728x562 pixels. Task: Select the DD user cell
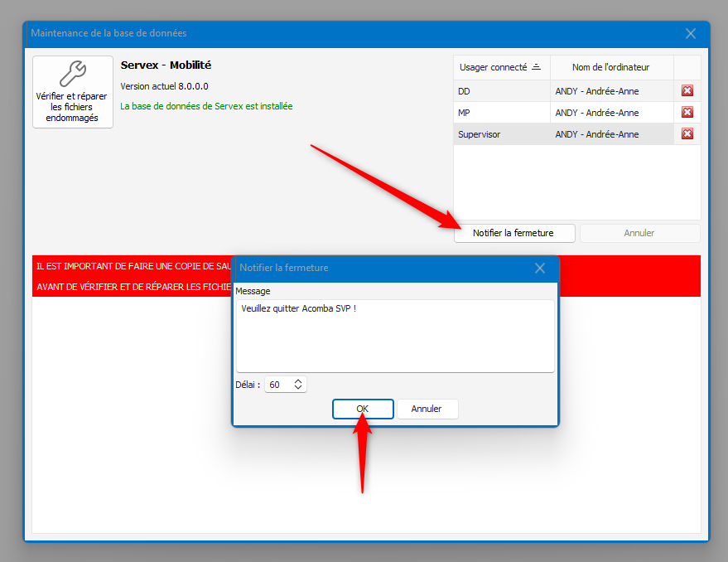pyautogui.click(x=501, y=91)
